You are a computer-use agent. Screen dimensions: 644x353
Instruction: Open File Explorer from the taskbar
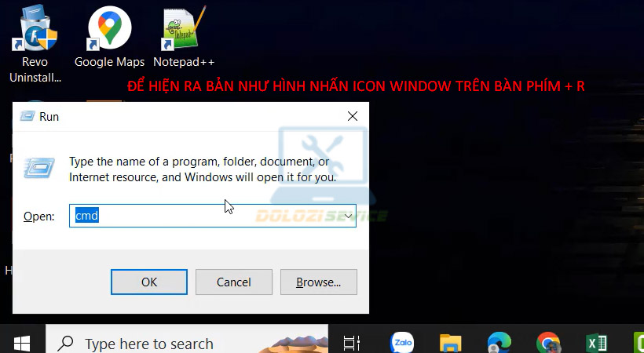coord(451,343)
